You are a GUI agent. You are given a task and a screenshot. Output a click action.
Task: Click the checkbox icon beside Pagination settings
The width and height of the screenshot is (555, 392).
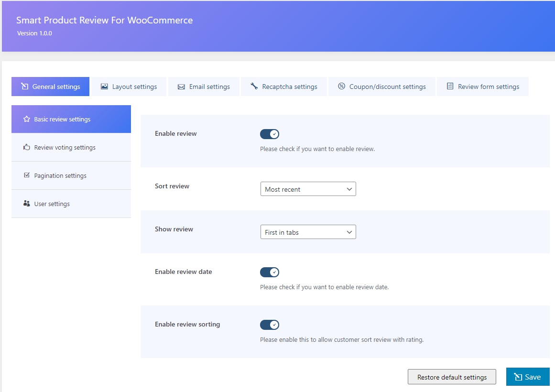(27, 175)
